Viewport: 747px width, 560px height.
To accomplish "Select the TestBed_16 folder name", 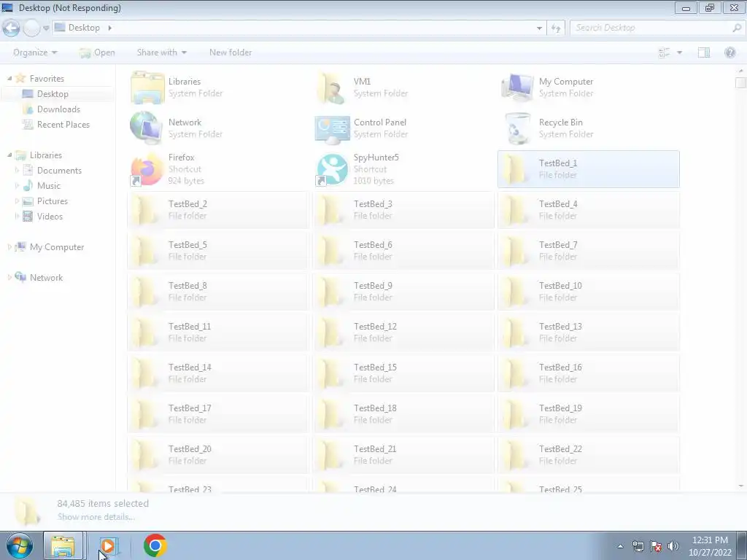I will pos(560,367).
